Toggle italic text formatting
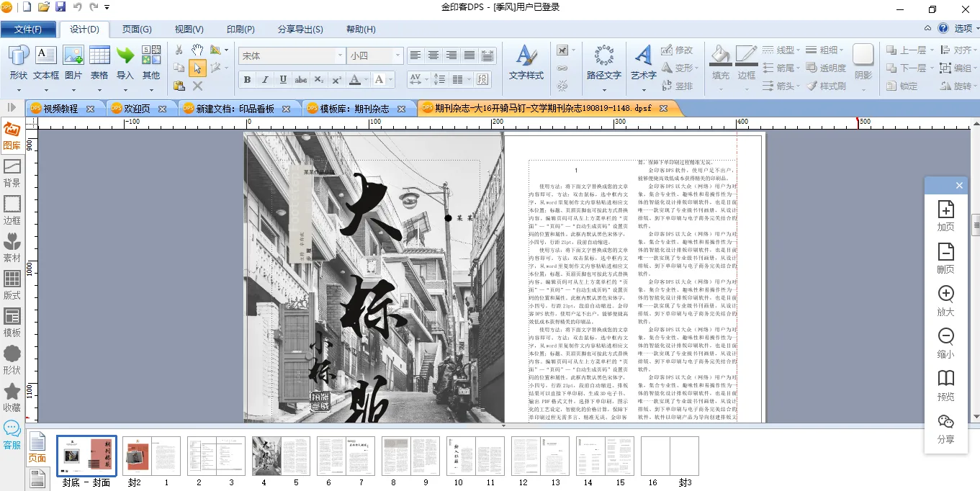980x491 pixels. (265, 80)
